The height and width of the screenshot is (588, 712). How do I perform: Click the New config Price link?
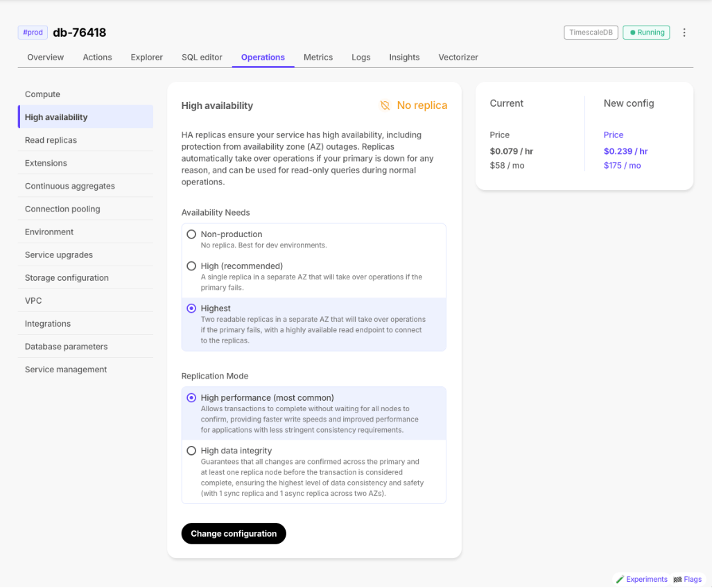click(x=614, y=135)
